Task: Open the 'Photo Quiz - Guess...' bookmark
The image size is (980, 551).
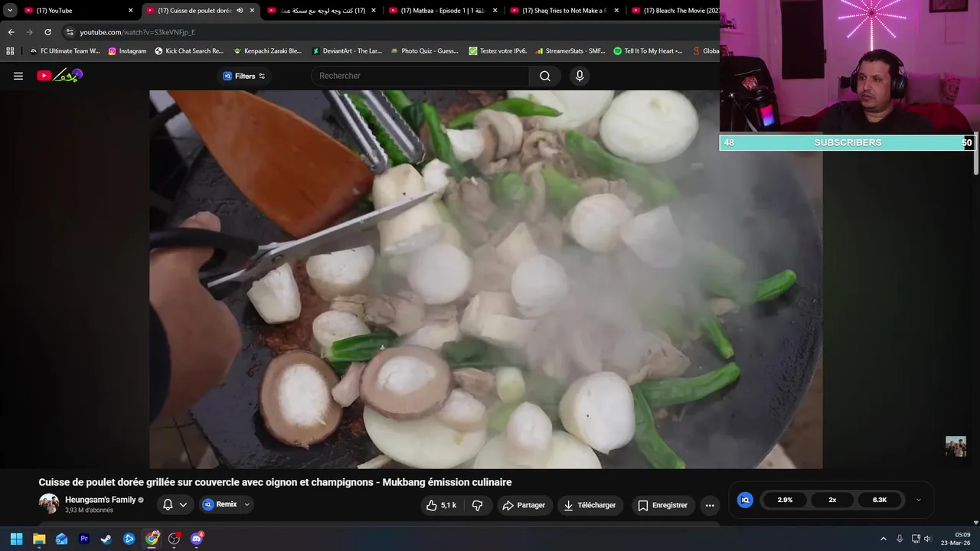Action: [424, 51]
